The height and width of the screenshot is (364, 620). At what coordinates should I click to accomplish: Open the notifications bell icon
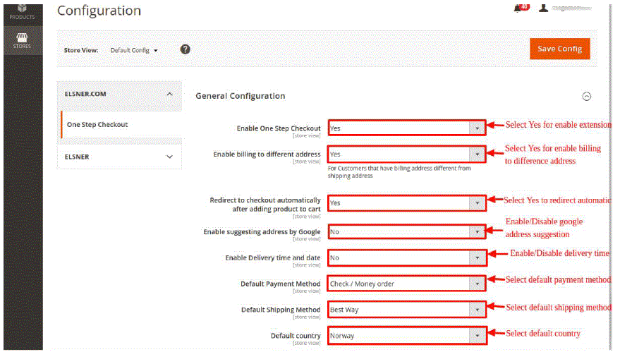coord(517,8)
